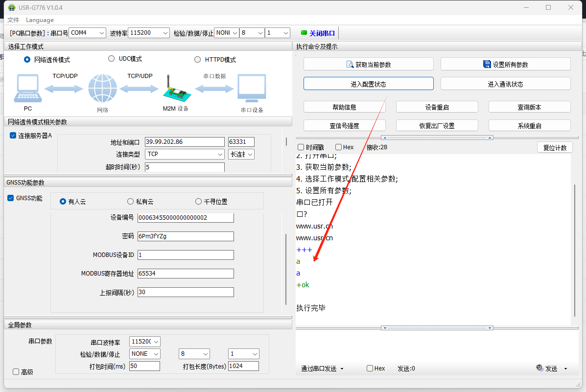This screenshot has width=586, height=392.
Task: Click the send icon beside 发送
Action: coord(539,369)
